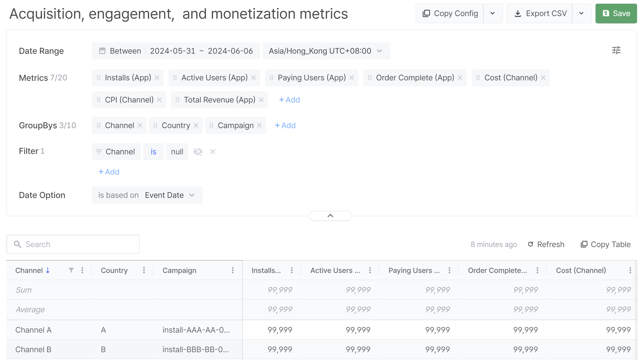Toggle the filter visibility eye icon

click(198, 152)
